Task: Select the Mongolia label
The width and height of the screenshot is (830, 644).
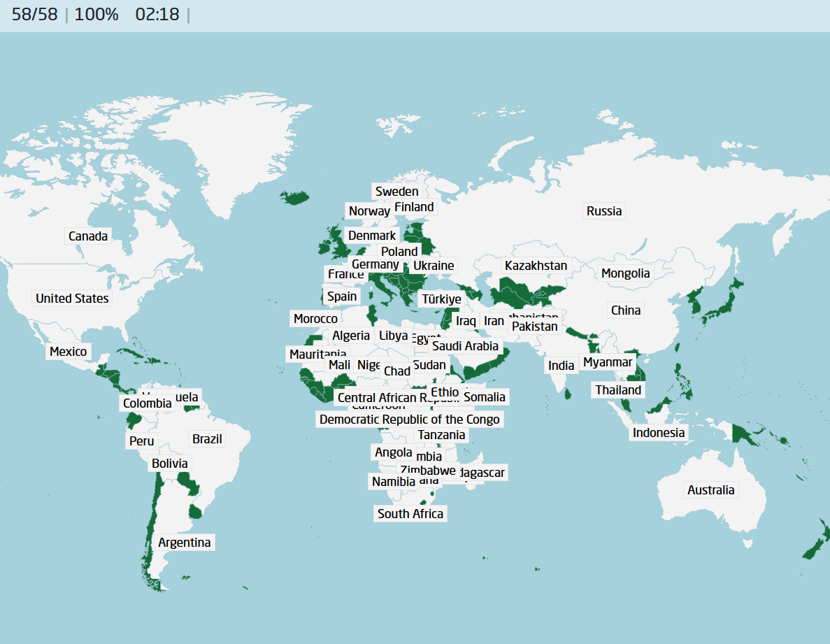Action: click(x=625, y=273)
